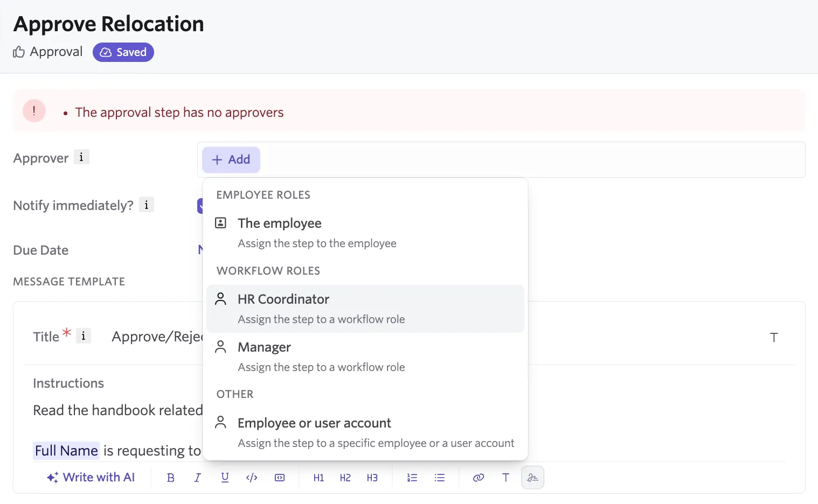Click the Full Name variable tag
The width and height of the screenshot is (818, 504).
[66, 451]
